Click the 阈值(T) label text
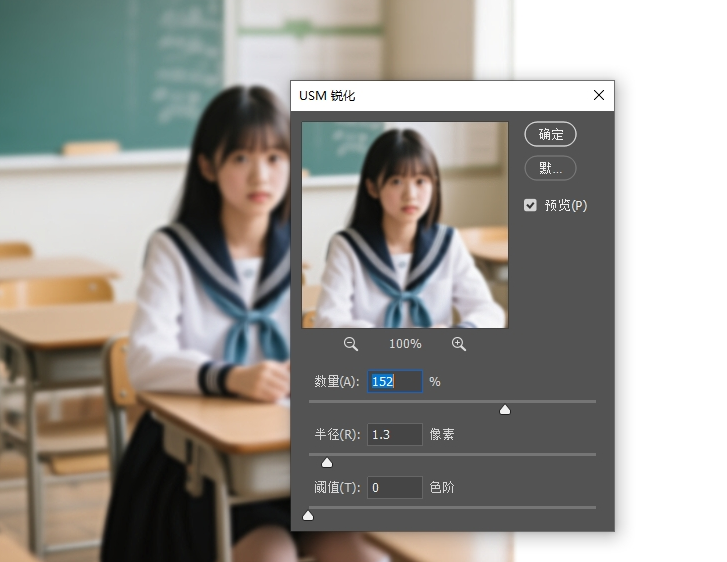Viewport: 727px width, 562px height. [x=336, y=488]
